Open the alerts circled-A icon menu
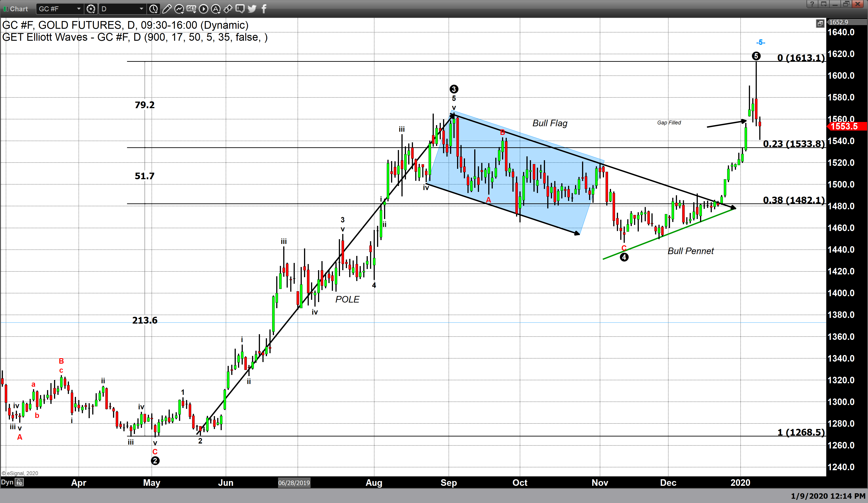This screenshot has height=503, width=868. click(216, 9)
